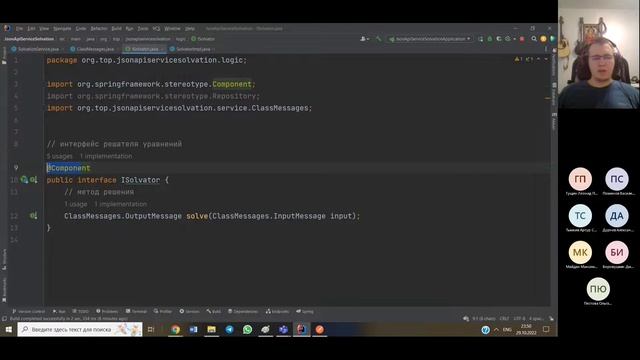
Task: Click the @Component annotation text
Action: tap(69, 168)
